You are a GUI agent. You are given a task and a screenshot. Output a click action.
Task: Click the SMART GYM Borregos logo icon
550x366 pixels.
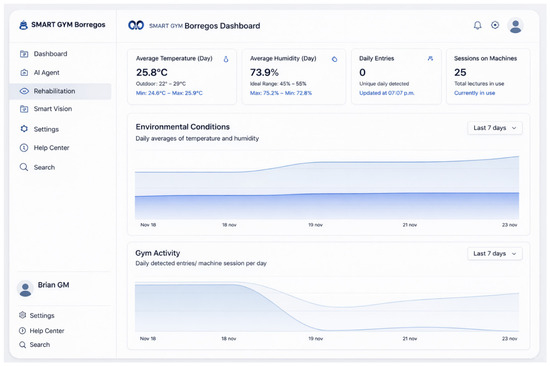point(24,25)
